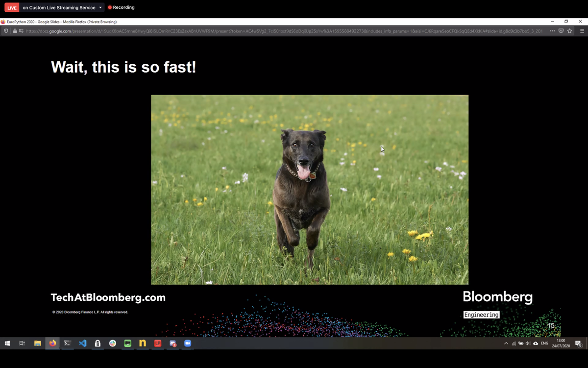This screenshot has width=588, height=368.
Task: Click the Engineering label under Bloomberg
Action: pyautogui.click(x=481, y=315)
